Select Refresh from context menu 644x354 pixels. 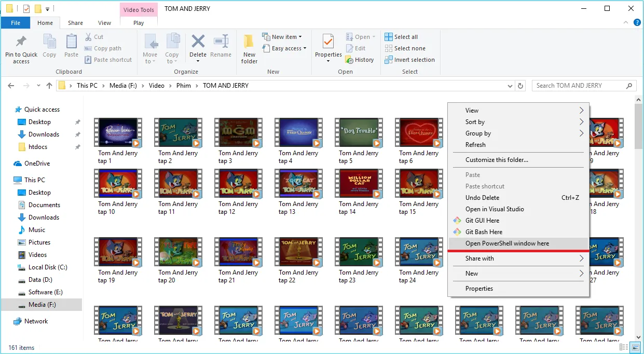[518, 145]
